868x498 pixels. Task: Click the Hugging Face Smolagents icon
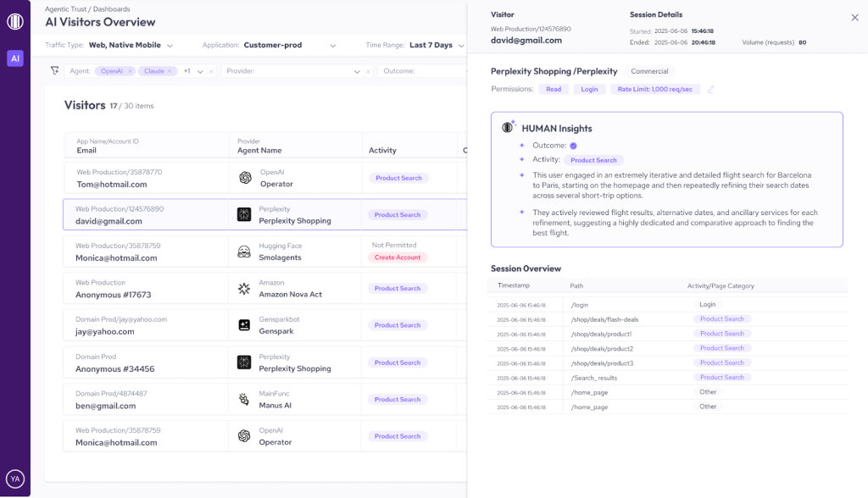tap(244, 252)
